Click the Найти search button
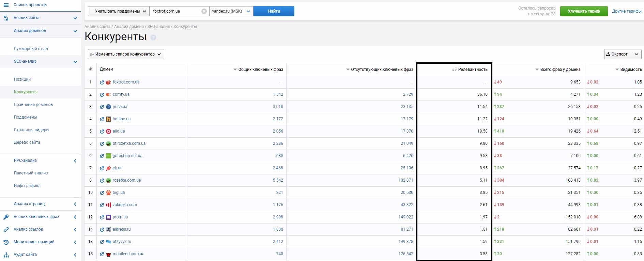 point(274,11)
